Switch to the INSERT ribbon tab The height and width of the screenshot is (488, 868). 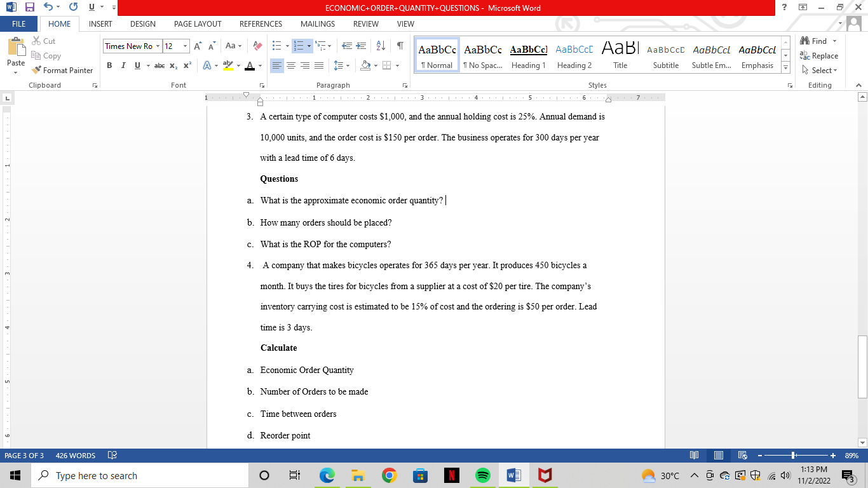[100, 24]
